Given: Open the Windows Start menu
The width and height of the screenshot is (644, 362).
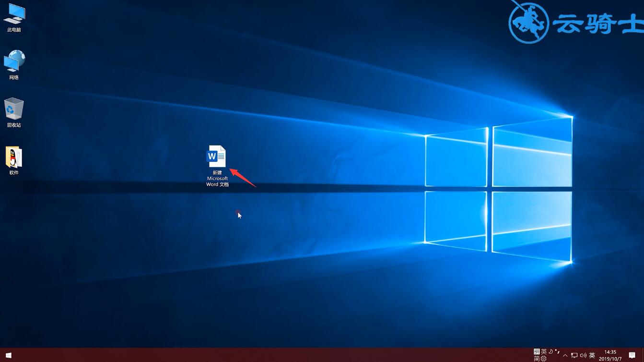Looking at the screenshot, I should click(x=8, y=355).
